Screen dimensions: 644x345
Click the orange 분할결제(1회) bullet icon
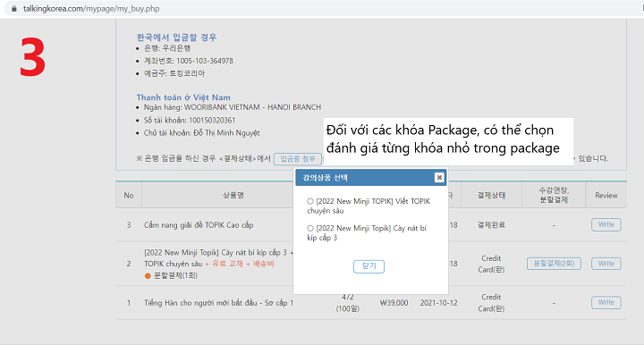(148, 275)
